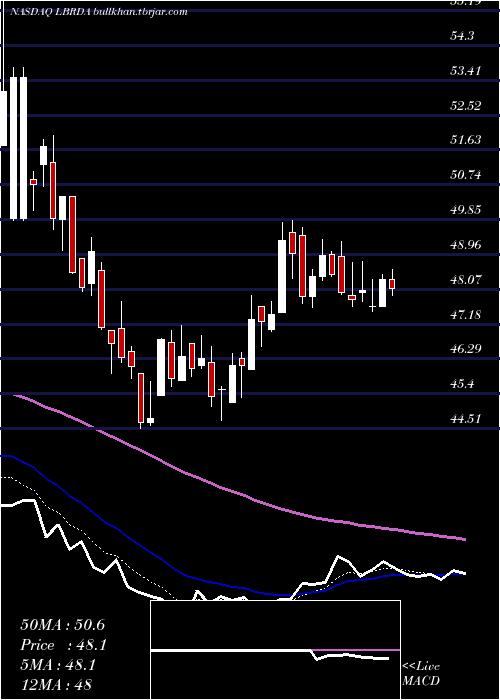Select the 54.3 price axis label

[462, 36]
